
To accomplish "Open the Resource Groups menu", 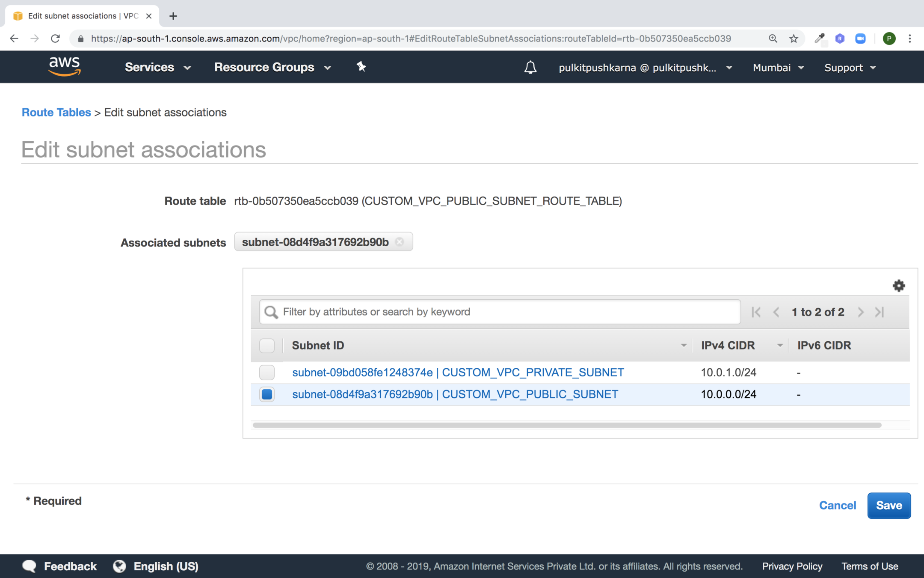I will coord(272,68).
